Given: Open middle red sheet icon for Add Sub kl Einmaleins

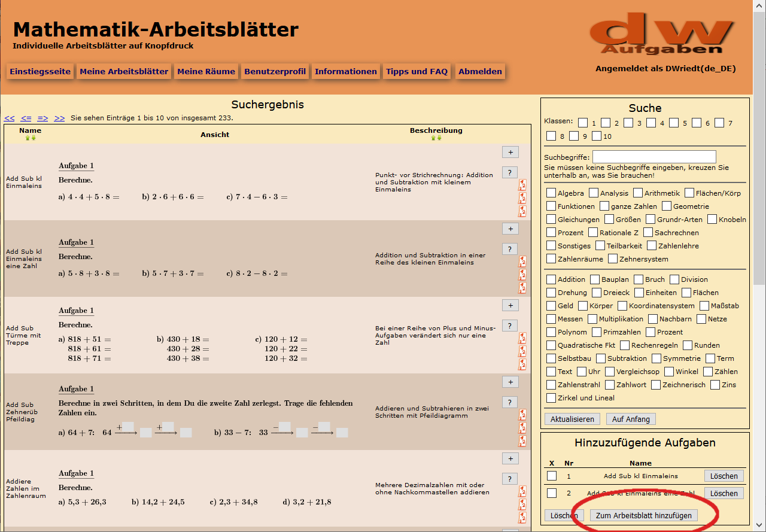Looking at the screenshot, I should [x=522, y=197].
